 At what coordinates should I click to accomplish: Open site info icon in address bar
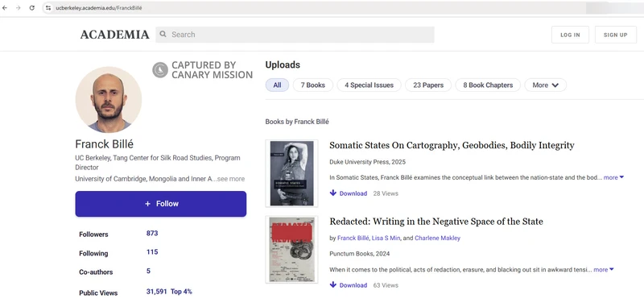tap(48, 8)
